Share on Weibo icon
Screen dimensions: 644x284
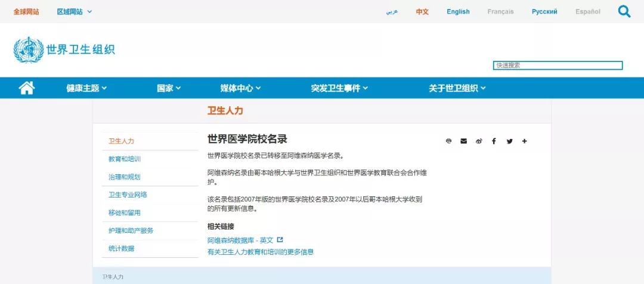coord(479,141)
